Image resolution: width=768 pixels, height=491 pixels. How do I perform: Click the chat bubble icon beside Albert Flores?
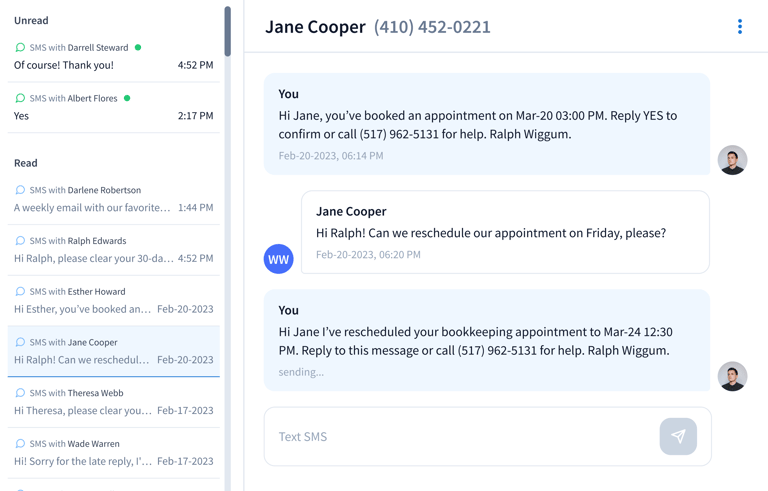coord(20,98)
